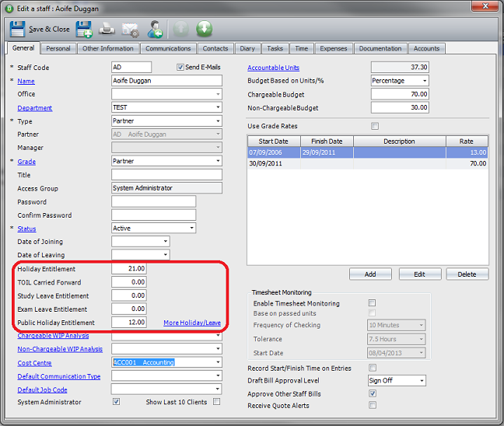Click the greyed up arrow icon
Image resolution: width=504 pixels, height=426 pixels.
181,30
